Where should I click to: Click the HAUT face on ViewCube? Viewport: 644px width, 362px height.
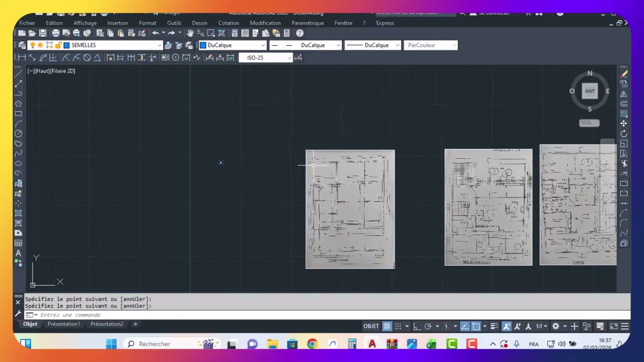coord(590,91)
